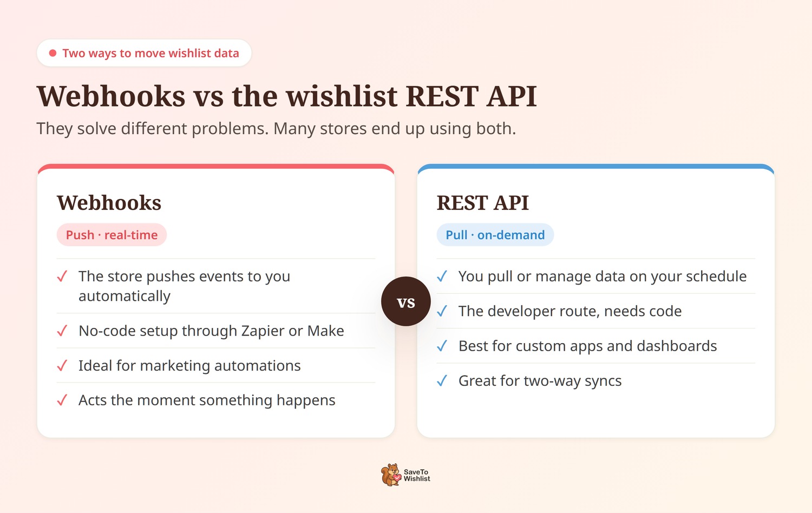Screen dimensions: 812x513
Task: Click Two ways to move wishlist data pill
Action: click(144, 53)
